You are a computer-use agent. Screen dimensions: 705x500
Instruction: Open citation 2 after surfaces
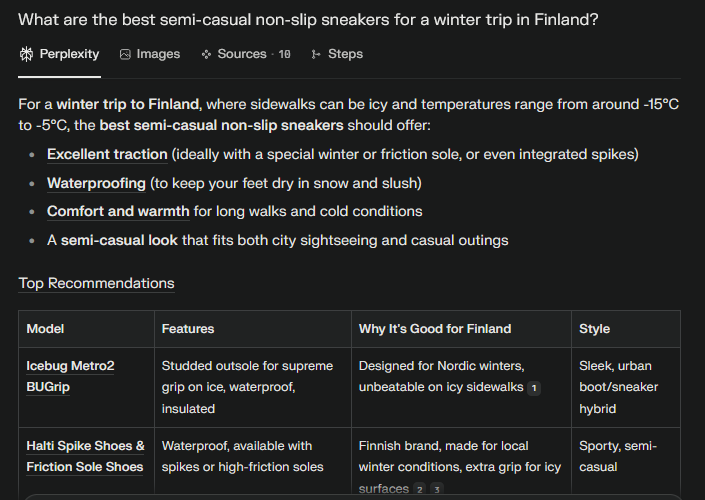coord(419,489)
